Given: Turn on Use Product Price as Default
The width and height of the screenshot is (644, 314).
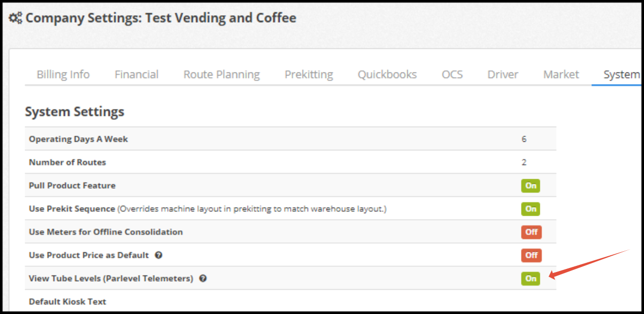Looking at the screenshot, I should [531, 255].
